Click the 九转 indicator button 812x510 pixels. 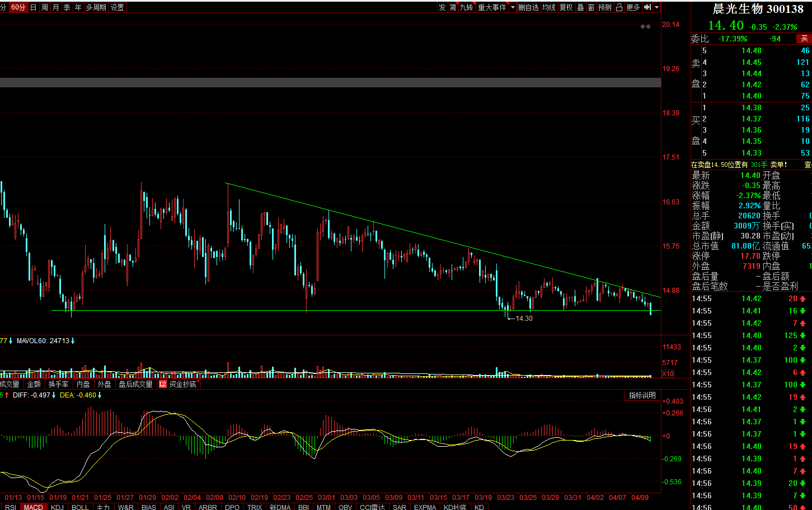pyautogui.click(x=466, y=7)
